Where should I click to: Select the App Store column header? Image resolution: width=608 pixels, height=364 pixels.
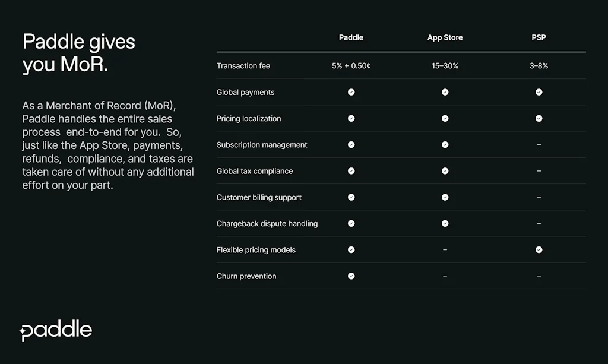(445, 37)
